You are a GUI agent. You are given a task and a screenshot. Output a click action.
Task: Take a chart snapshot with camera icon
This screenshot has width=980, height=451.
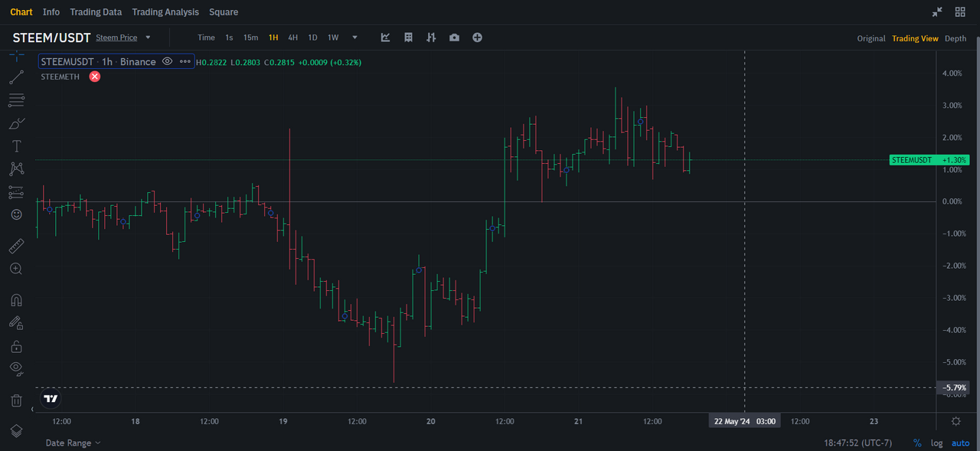[455, 38]
